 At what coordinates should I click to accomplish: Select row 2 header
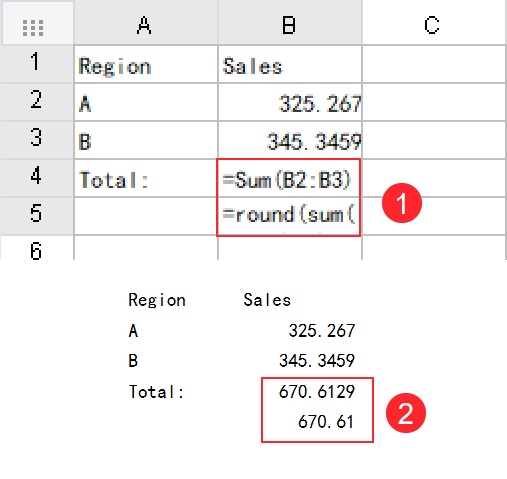(x=37, y=102)
